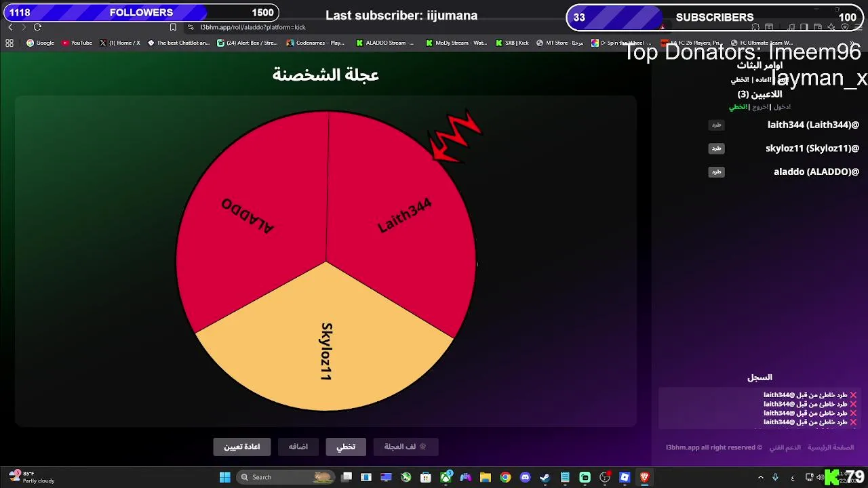The image size is (868, 488).
Task: Open the الدعم الفني support link
Action: point(785,447)
